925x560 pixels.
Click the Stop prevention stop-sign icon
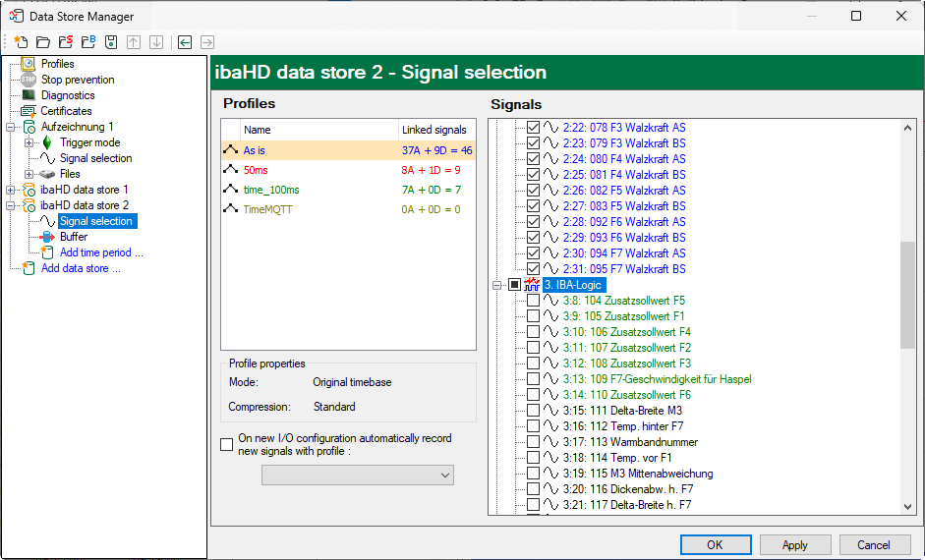pos(29,80)
